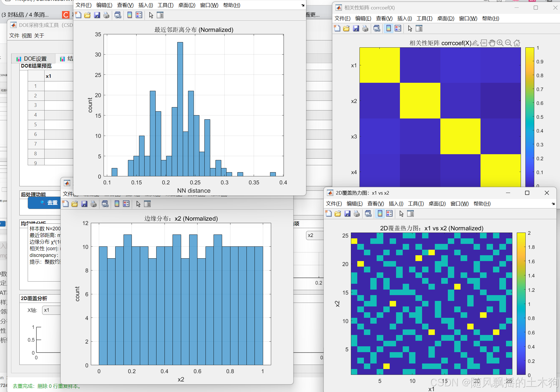Screen dimensions: 560x392
Task: Toggle Insert Colorbar in corrcoef window toolbar
Action: click(x=389, y=29)
